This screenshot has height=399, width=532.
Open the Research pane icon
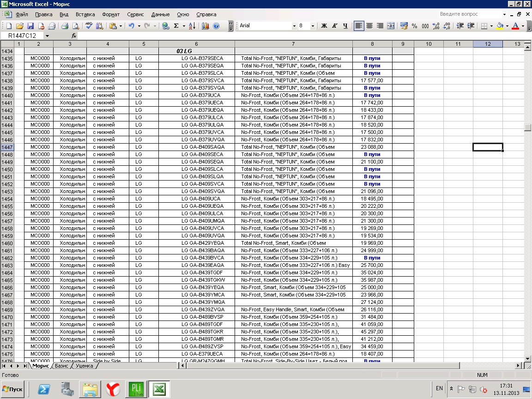(x=99, y=26)
